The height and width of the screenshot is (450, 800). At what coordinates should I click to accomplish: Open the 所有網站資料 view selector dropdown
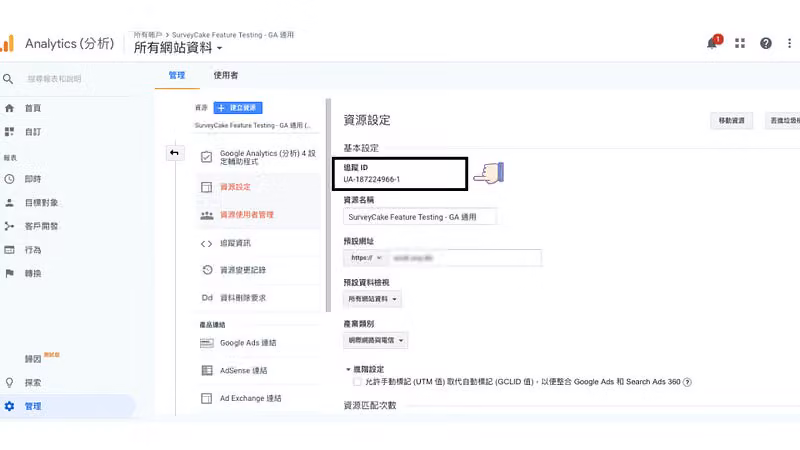tap(178, 48)
